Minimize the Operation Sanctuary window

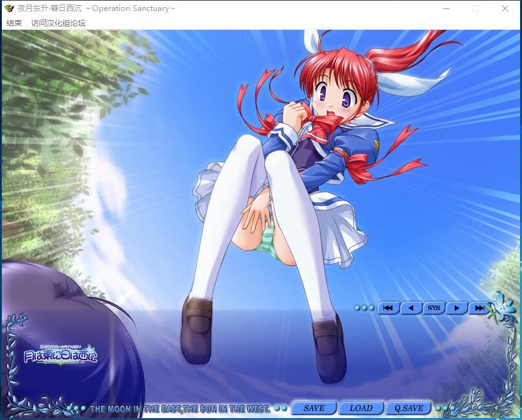[446, 8]
